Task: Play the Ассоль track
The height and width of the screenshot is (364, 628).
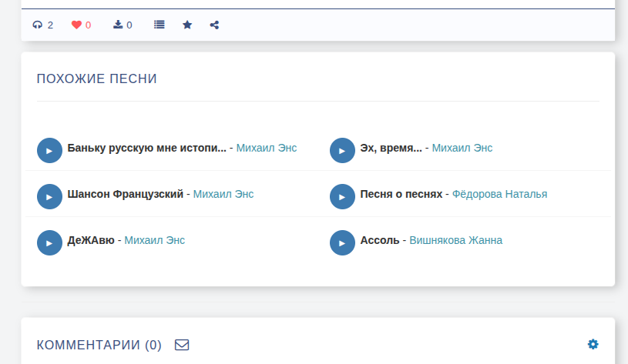Action: tap(342, 242)
